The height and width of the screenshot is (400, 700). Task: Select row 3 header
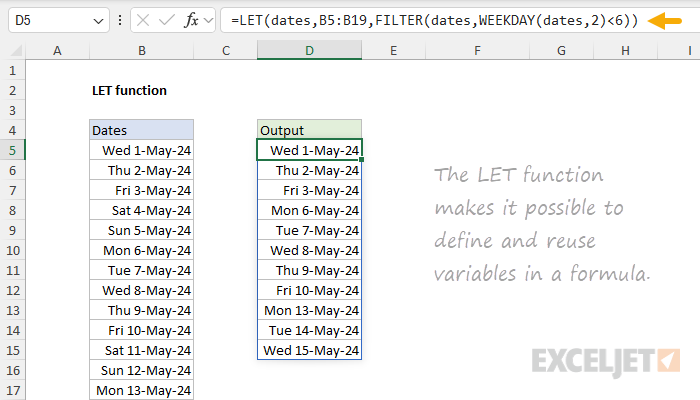12,110
